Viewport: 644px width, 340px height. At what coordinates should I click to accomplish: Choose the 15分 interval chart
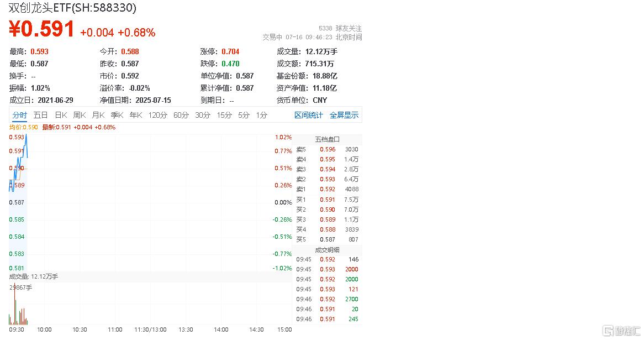pos(224,115)
